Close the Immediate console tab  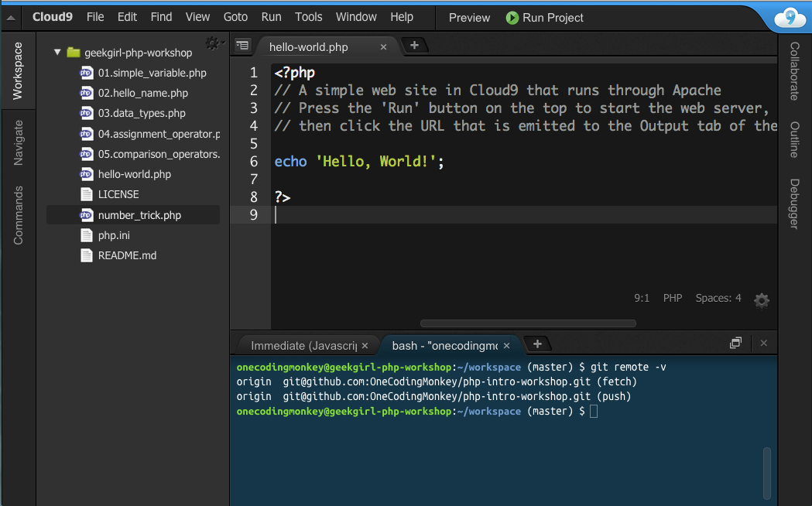[365, 346]
